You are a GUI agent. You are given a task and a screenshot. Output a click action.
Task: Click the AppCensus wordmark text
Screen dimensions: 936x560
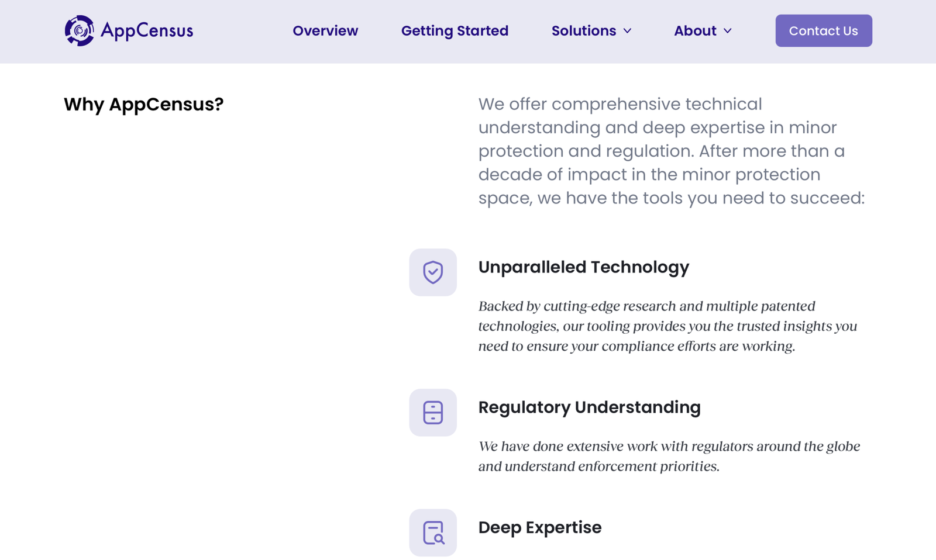147,30
